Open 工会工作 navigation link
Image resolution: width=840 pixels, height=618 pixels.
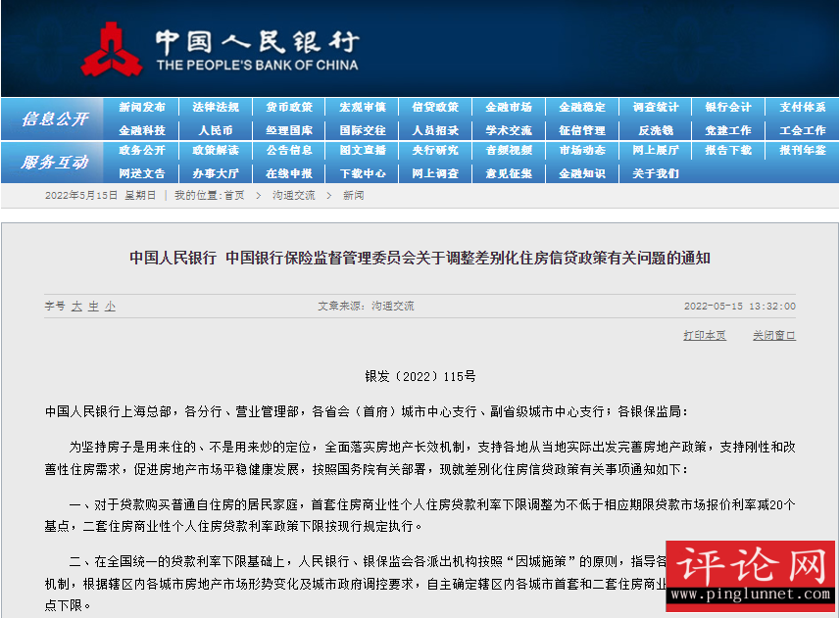point(803,130)
